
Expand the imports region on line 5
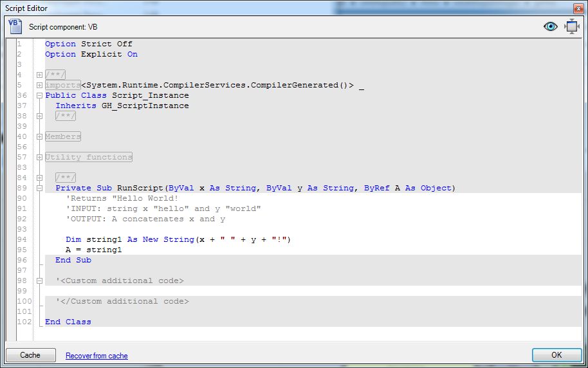pyautogui.click(x=39, y=85)
